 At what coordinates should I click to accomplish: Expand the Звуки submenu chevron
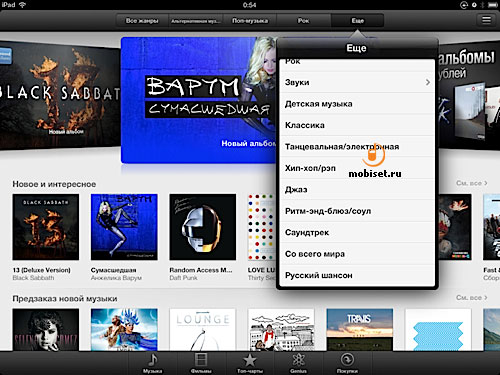click(x=428, y=82)
